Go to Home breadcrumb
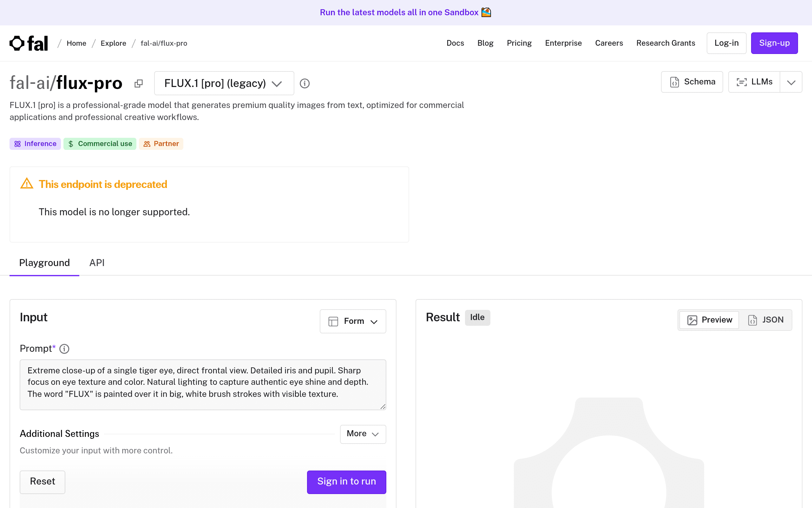This screenshot has height=508, width=812. point(76,43)
